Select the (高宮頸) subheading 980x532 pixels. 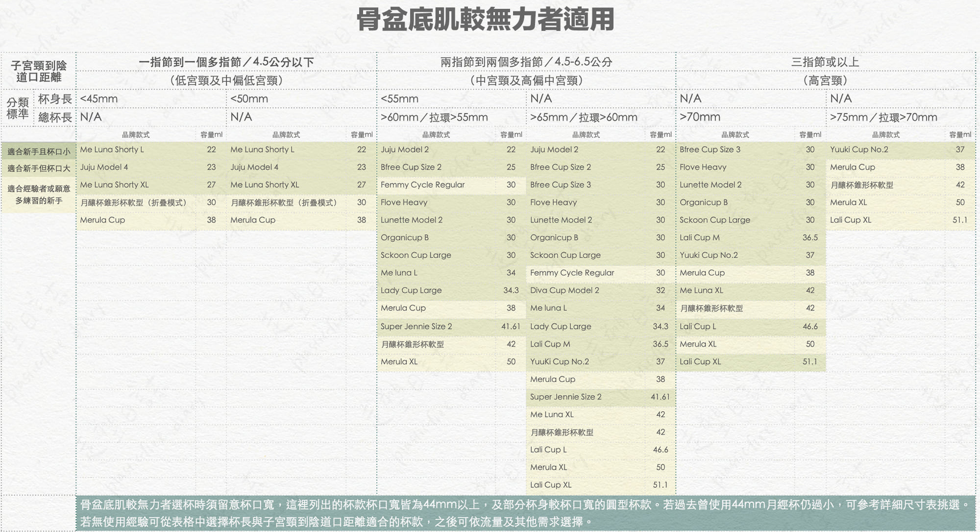coord(825,80)
